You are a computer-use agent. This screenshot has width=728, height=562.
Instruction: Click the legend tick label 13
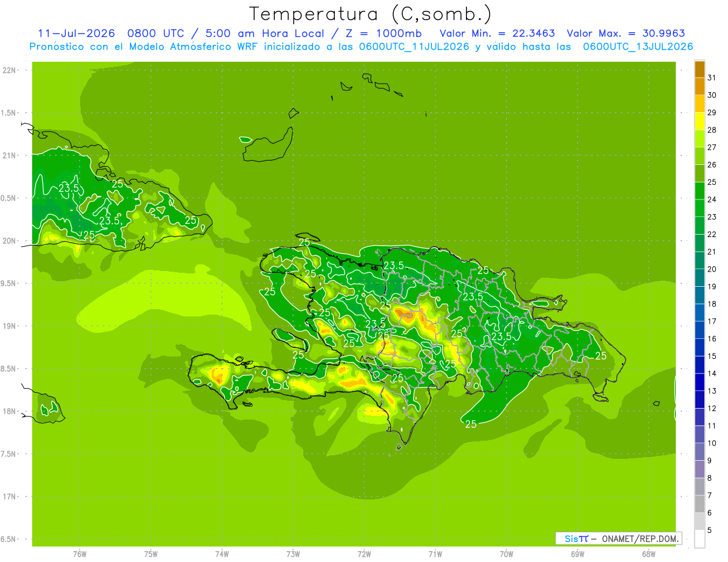[712, 391]
